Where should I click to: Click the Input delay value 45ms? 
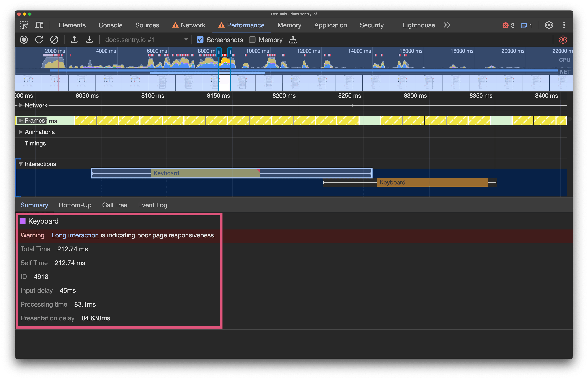(68, 291)
